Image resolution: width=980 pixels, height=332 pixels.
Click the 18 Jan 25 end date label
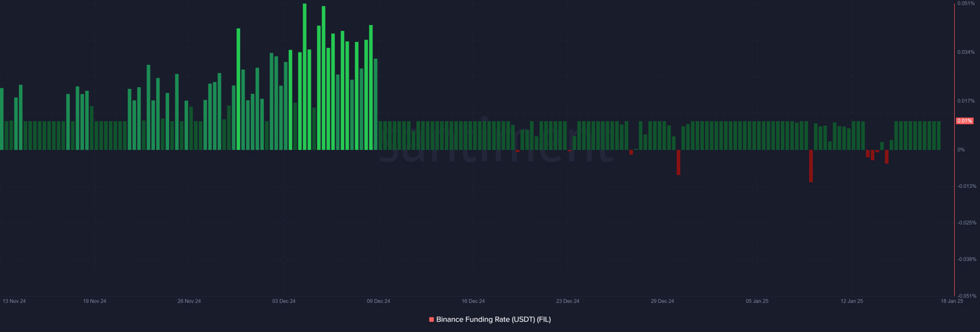click(x=952, y=301)
